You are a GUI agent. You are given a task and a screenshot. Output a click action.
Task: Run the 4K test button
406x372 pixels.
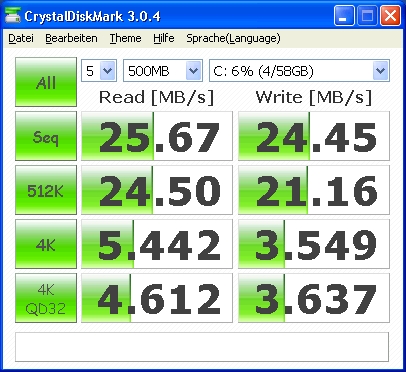(46, 244)
